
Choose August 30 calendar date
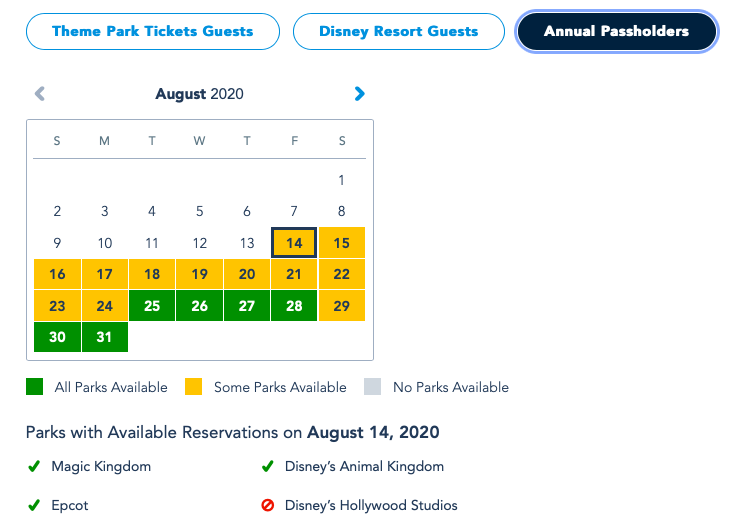click(x=57, y=337)
